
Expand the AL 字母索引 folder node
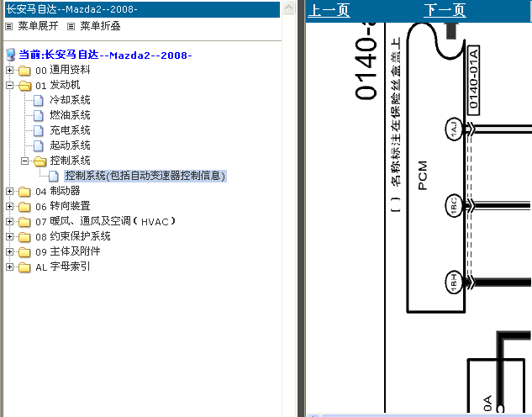pyautogui.click(x=9, y=267)
